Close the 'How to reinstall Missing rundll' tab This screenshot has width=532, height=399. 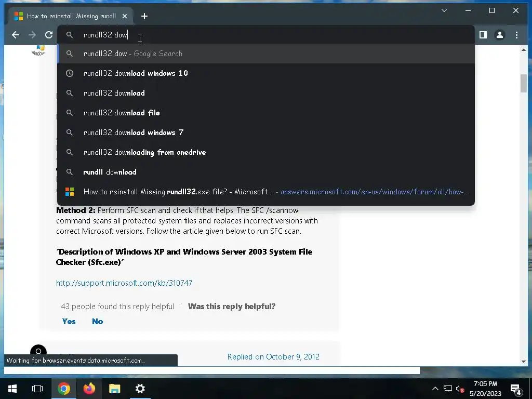pyautogui.click(x=125, y=16)
